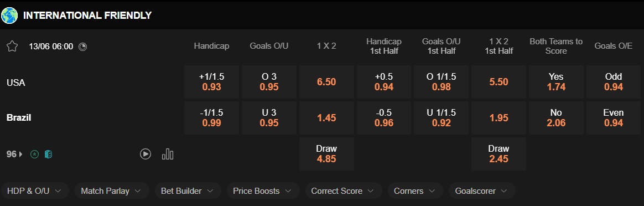
Task: Click the green price boost arrows icon
Action: 35,154
